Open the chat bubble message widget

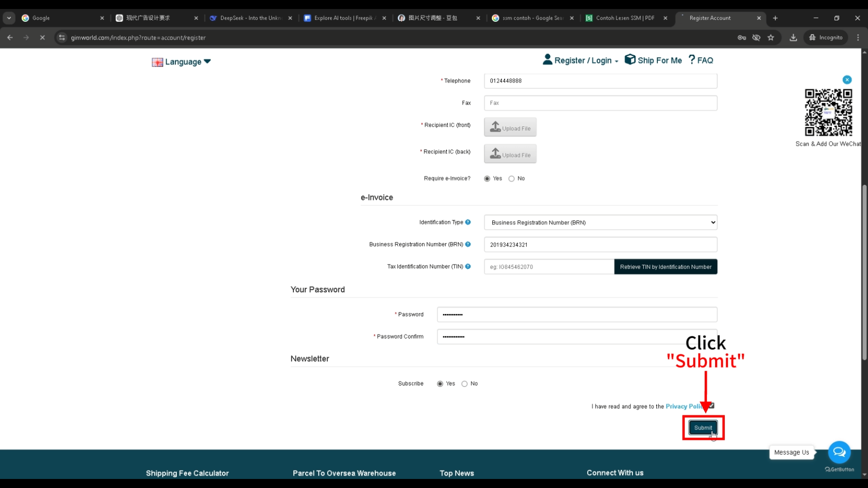839,452
